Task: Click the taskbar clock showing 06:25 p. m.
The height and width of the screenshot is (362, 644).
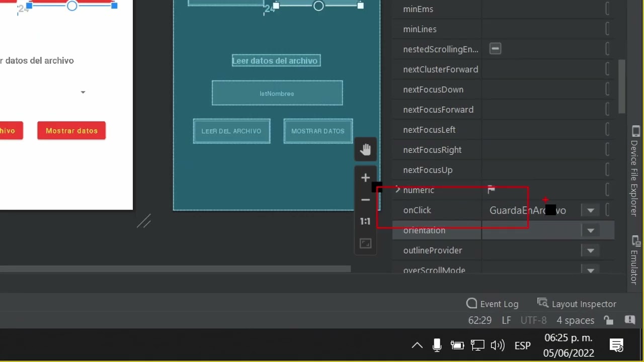Action: 569,345
